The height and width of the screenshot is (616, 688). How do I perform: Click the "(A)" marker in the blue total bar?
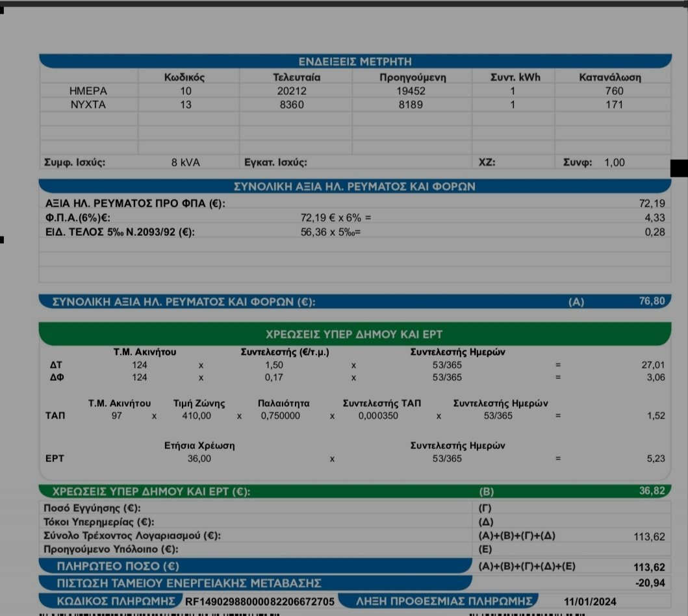pyautogui.click(x=576, y=302)
